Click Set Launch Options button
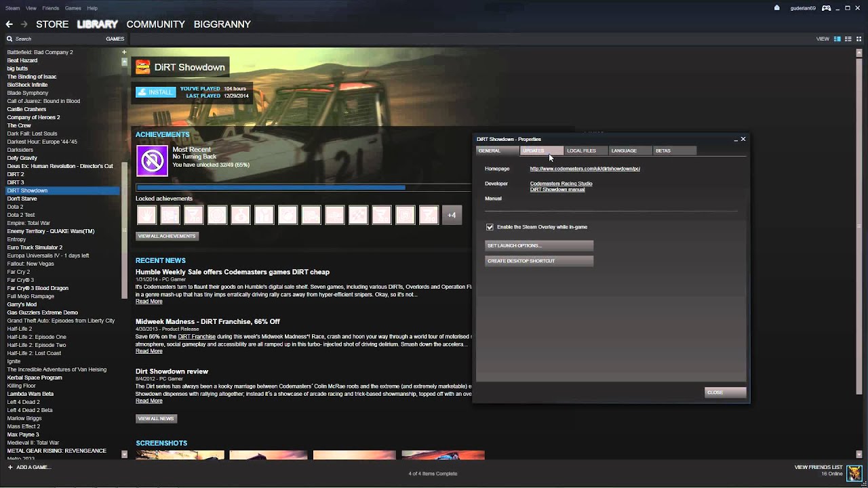This screenshot has width=868, height=488. coord(539,245)
